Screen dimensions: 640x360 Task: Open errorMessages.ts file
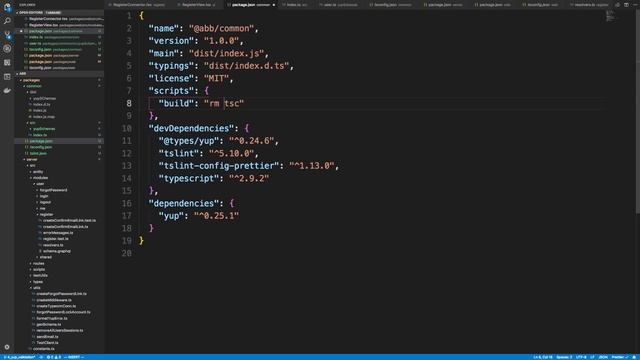click(58, 233)
